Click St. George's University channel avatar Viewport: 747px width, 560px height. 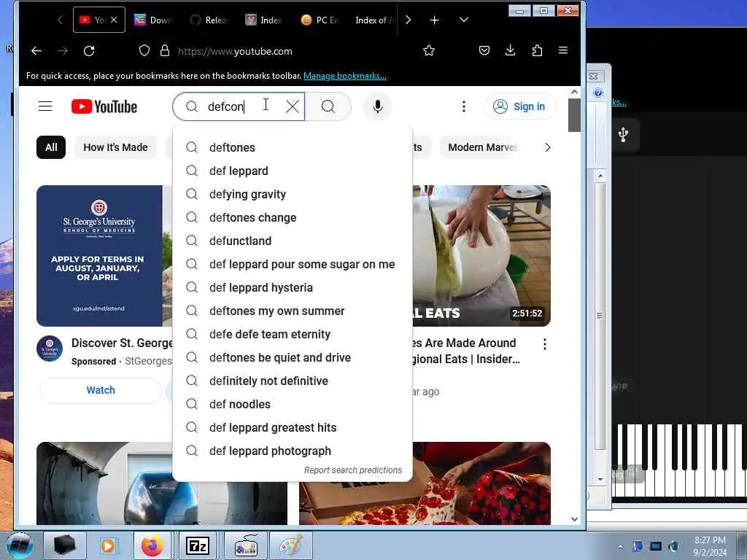tap(50, 349)
